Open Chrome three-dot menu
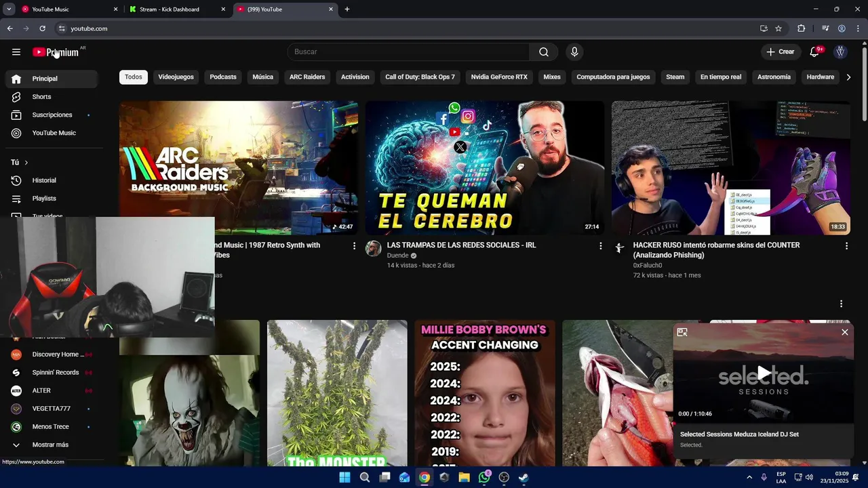The image size is (868, 488). click(858, 28)
